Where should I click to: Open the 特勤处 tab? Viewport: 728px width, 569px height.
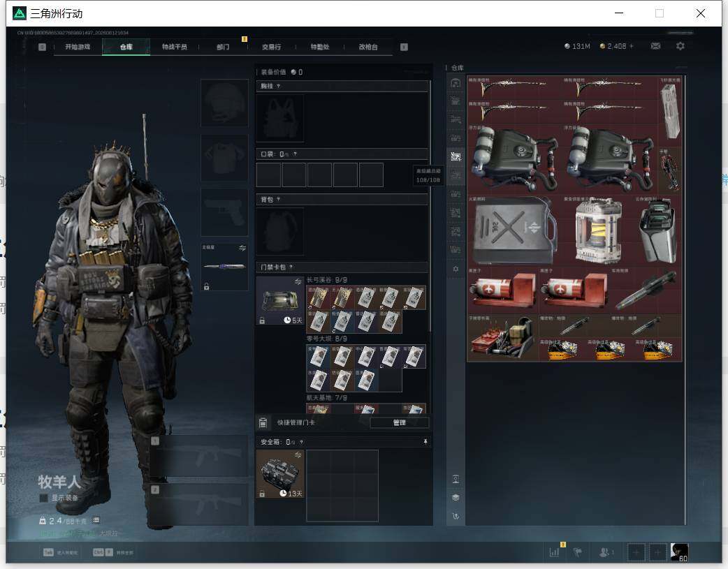[x=320, y=47]
